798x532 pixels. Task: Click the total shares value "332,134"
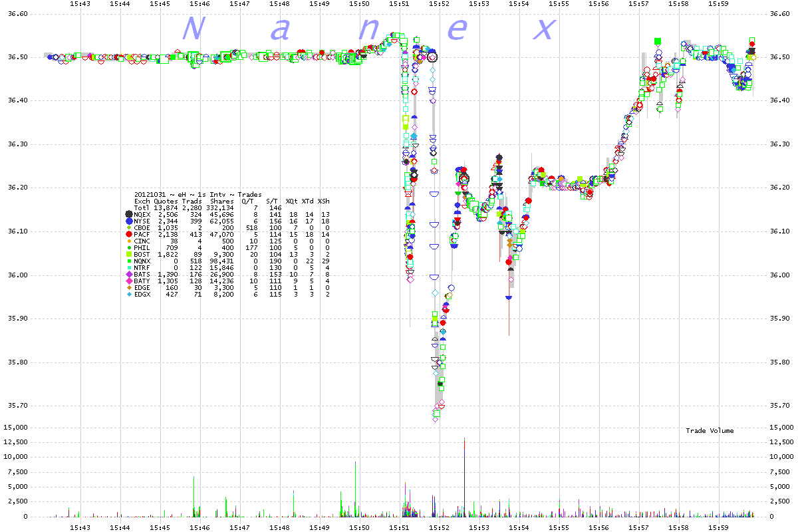tap(220, 207)
